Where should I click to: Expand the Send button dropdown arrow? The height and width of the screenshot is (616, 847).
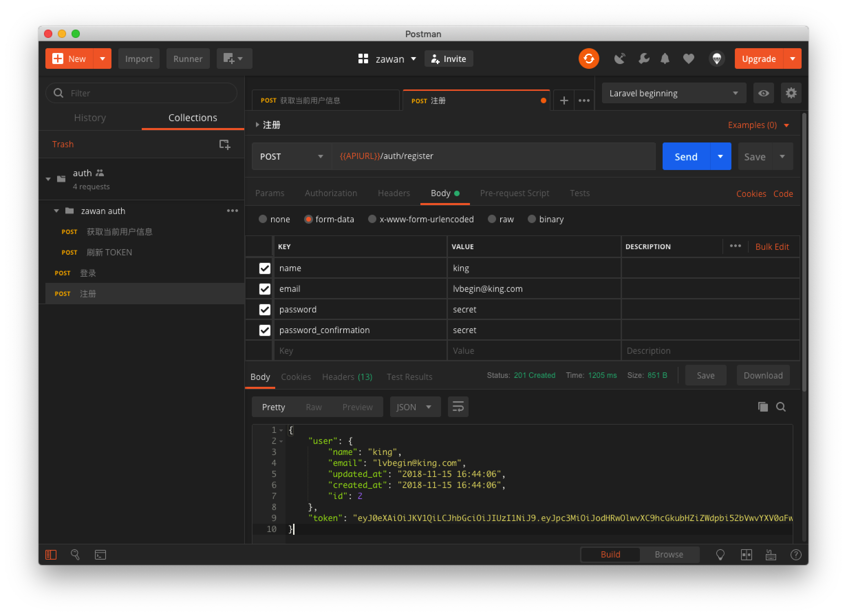coord(719,156)
